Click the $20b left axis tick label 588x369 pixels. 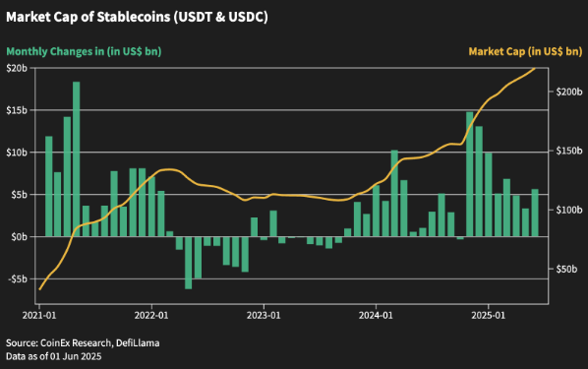coord(17,68)
